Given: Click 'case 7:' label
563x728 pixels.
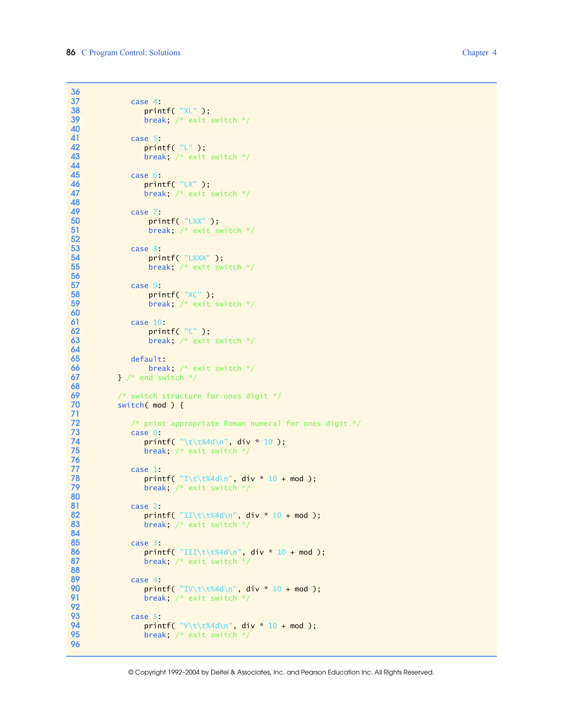Looking at the screenshot, I should point(146,212).
